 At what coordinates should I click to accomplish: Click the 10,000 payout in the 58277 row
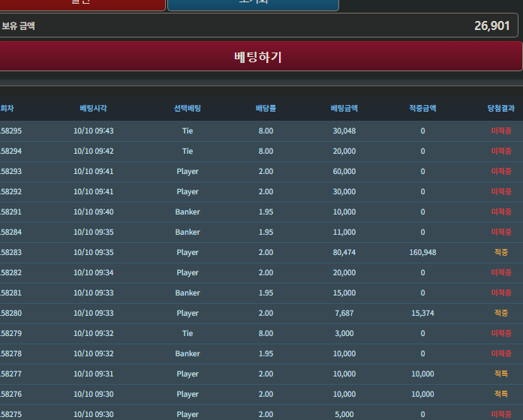tap(422, 374)
